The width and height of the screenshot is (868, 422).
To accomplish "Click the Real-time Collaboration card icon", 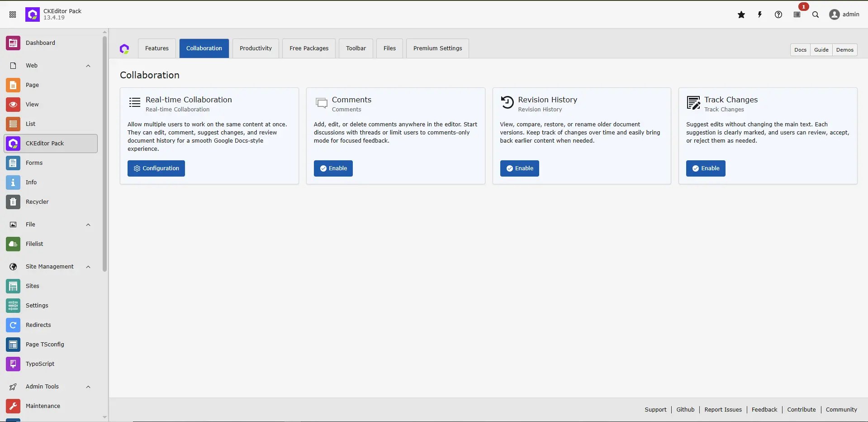I will (135, 103).
